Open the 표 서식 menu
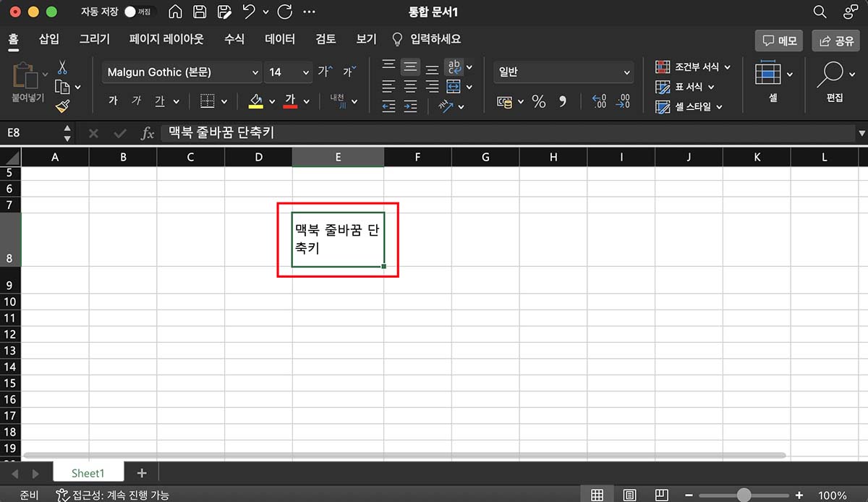 [684, 87]
